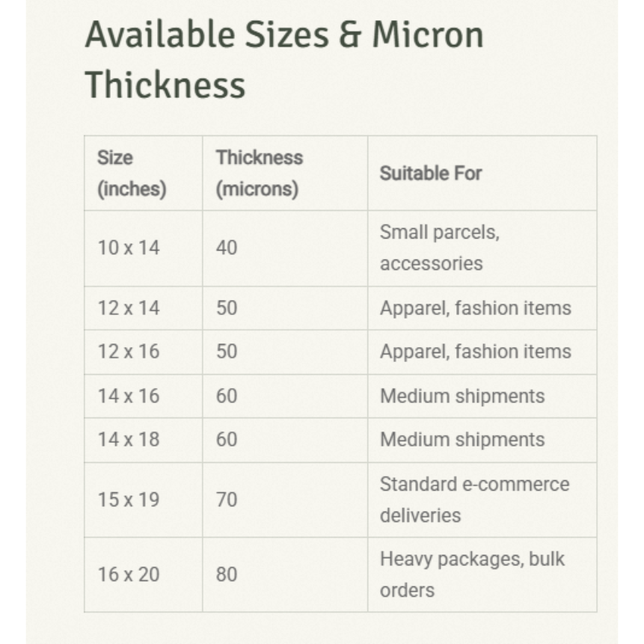Image resolution: width=644 pixels, height=644 pixels.
Task: Click the 16 x 20 size cell
Action: 129,574
